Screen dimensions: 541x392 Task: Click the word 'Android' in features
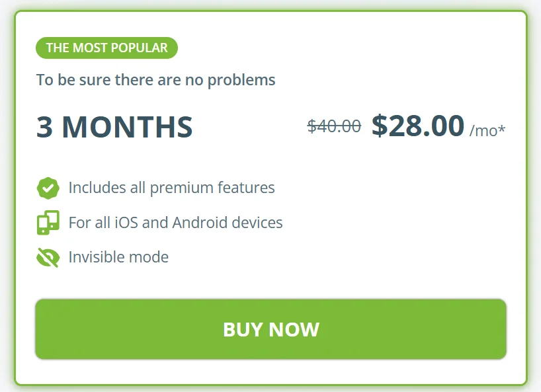pos(199,223)
